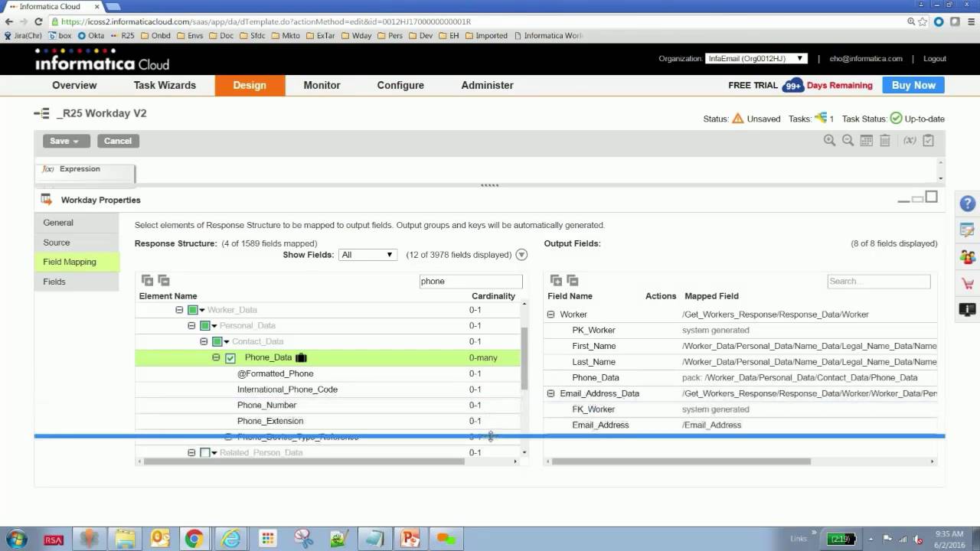
Task: Click the black monitor info sidebar icon
Action: [968, 309]
